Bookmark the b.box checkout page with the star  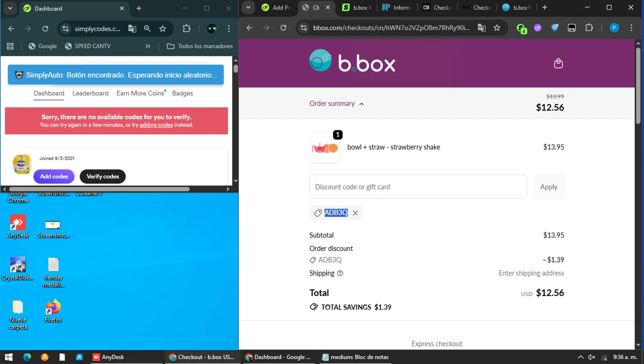coord(497,28)
